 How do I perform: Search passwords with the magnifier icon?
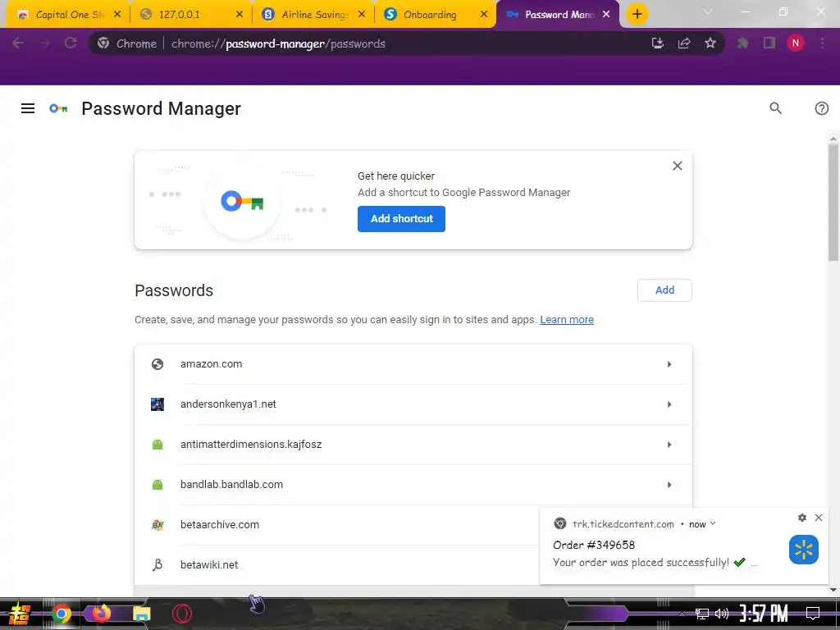point(775,108)
